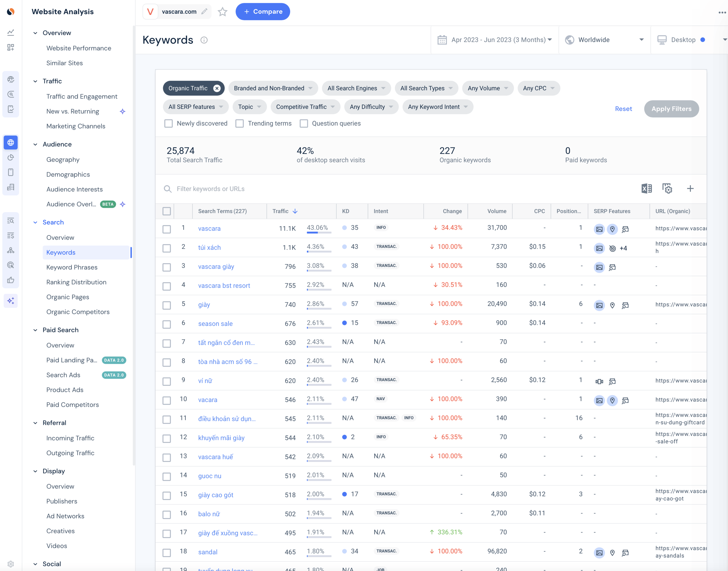Screen dimensions: 728x571
Task: Export the keyword table to Excel
Action: [646, 188]
